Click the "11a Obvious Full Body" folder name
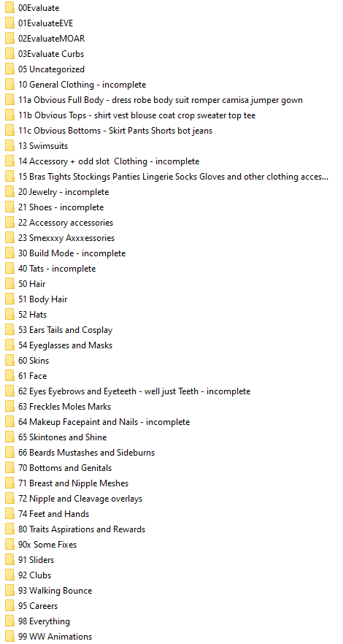Screen dimensions: 343x644 point(161,100)
